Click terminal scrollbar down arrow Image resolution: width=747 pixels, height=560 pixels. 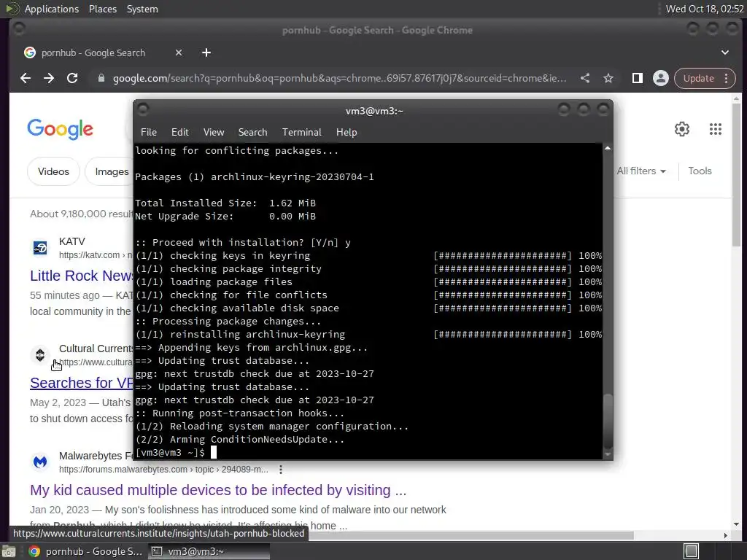coord(608,454)
